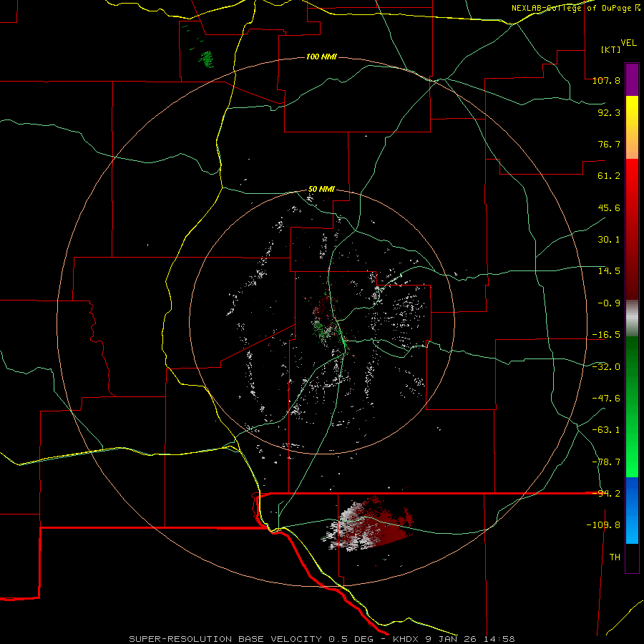The width and height of the screenshot is (644, 644).
Task: Click the 92.3 velocity scale value
Action: 609,112
